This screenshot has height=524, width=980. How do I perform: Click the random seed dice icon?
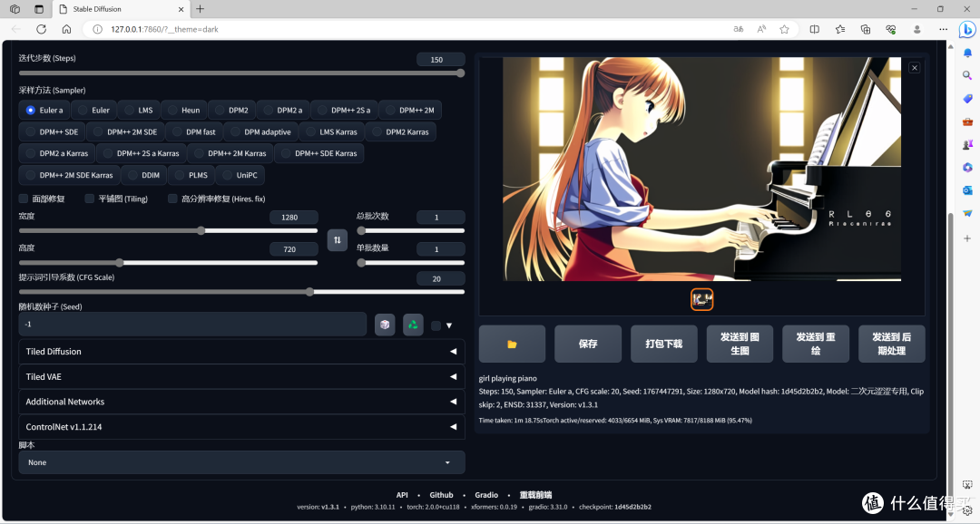click(385, 325)
